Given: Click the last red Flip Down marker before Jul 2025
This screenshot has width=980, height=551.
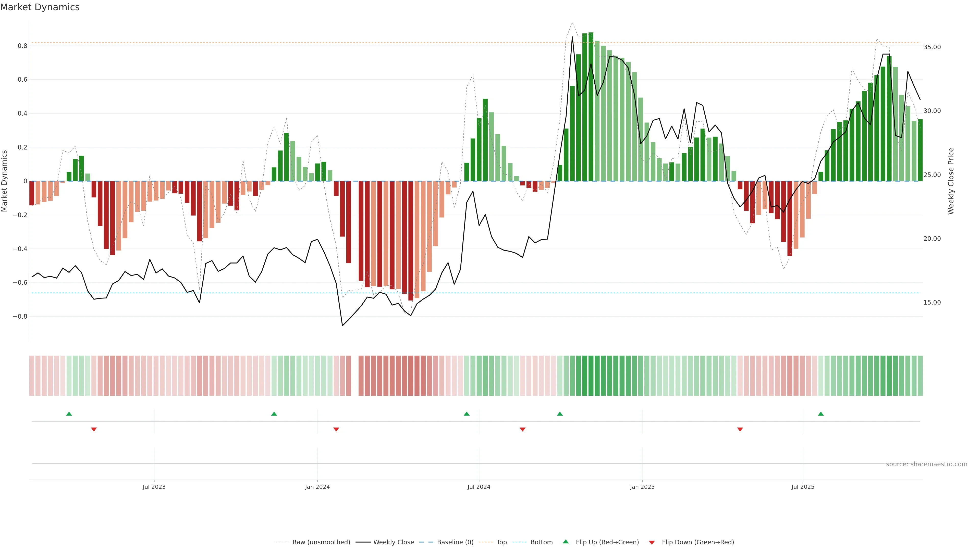Looking at the screenshot, I should [740, 429].
